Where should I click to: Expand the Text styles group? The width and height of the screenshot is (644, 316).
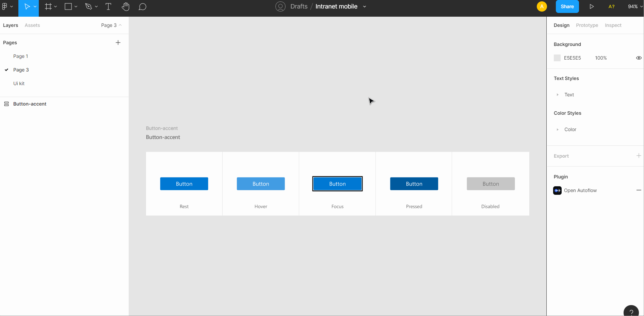pos(558,95)
